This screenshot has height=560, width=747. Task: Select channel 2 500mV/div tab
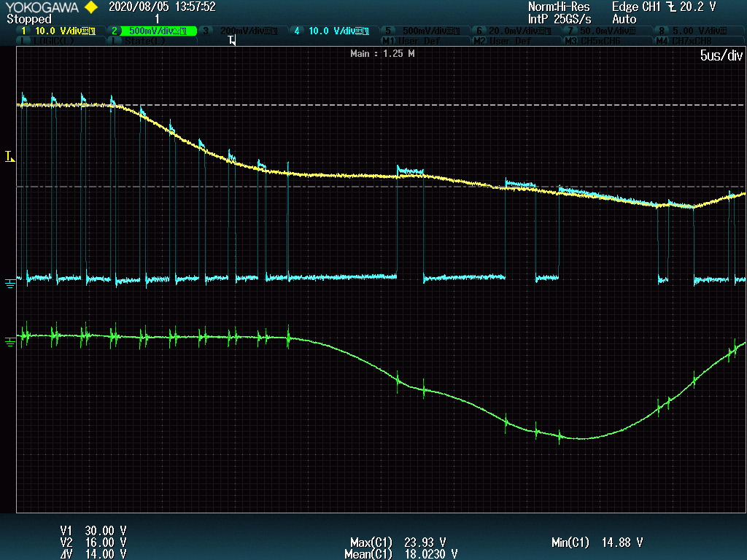click(x=152, y=31)
